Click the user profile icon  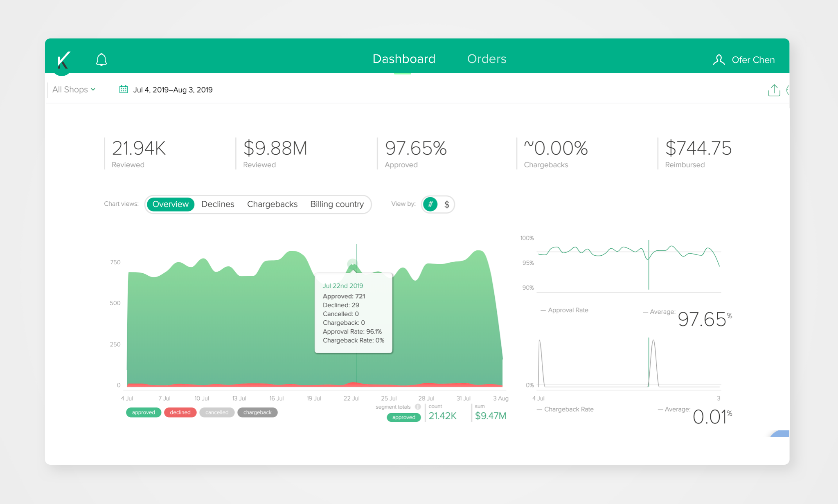point(719,60)
